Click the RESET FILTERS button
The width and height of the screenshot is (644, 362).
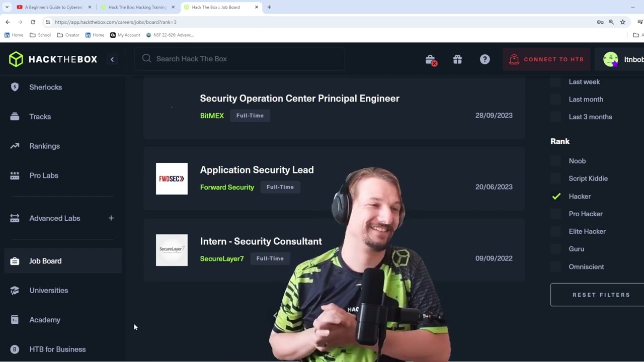597,295
